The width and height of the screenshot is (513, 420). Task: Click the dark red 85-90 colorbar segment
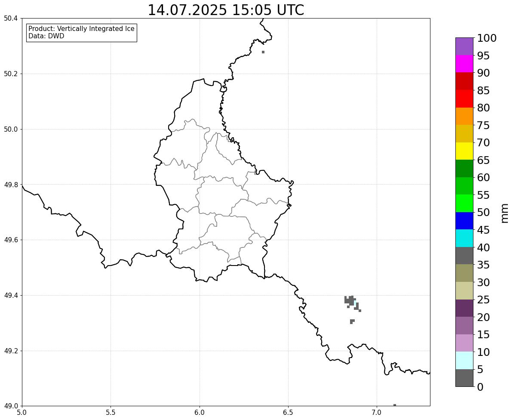(x=464, y=81)
